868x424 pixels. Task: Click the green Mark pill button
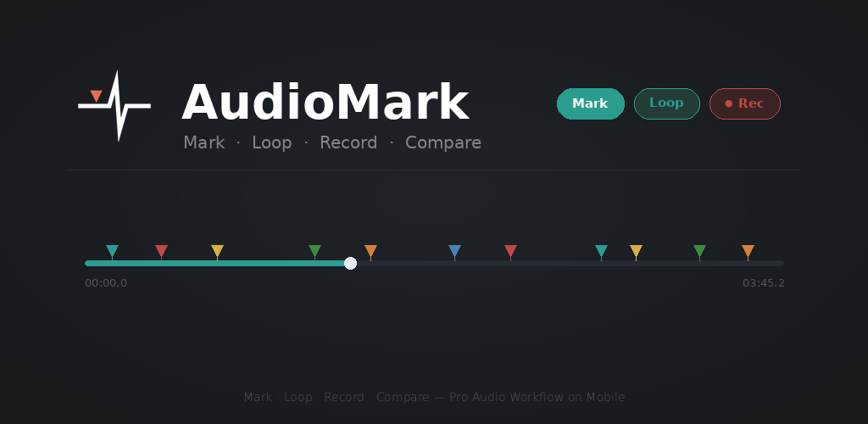pyautogui.click(x=590, y=103)
